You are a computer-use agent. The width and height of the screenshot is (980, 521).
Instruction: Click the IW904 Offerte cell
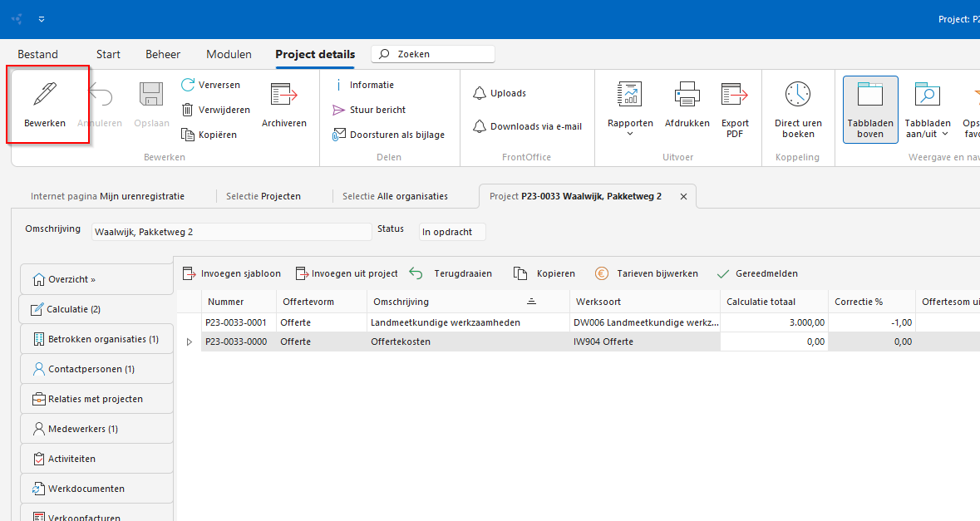tap(645, 342)
